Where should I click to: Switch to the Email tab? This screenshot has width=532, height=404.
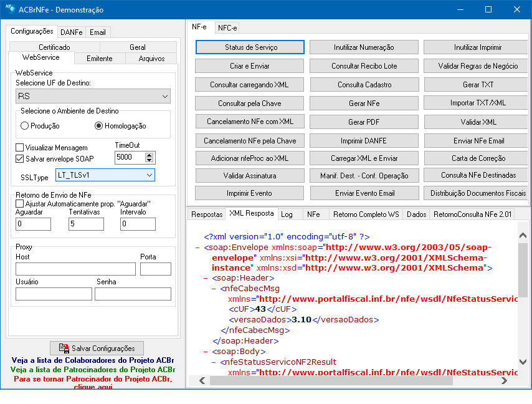(x=98, y=32)
